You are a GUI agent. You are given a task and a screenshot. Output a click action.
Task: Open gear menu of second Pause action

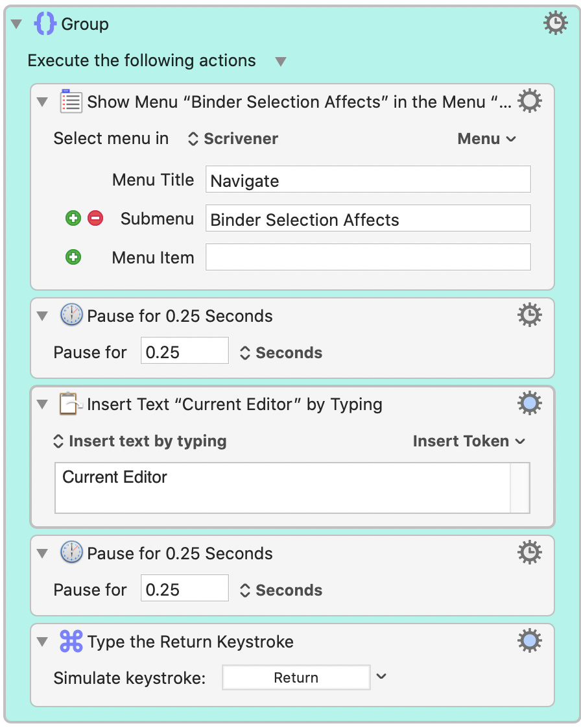point(530,552)
